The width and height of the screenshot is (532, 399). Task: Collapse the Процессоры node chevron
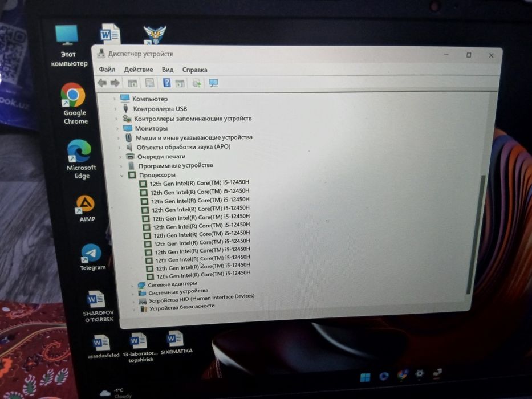tap(122, 176)
